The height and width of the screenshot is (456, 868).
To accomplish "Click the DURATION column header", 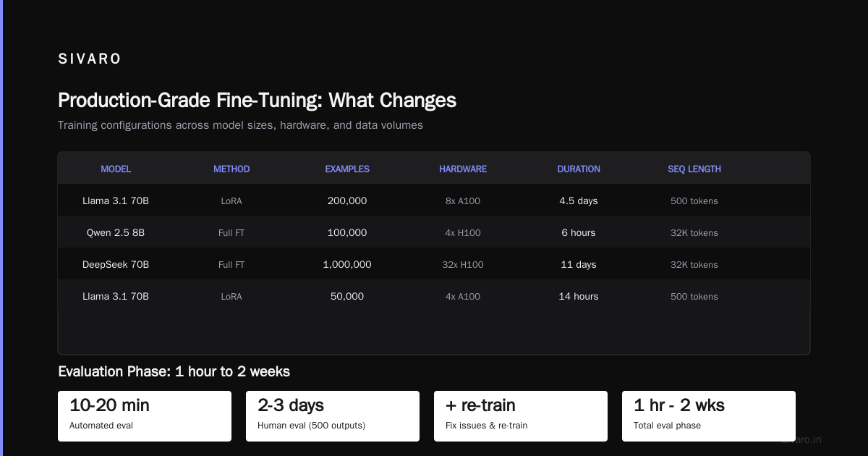I will tap(579, 169).
